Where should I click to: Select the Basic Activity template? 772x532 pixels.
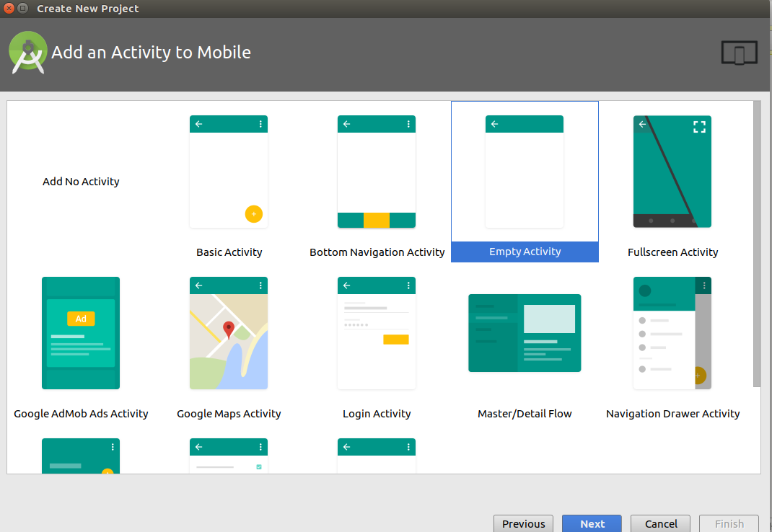click(x=229, y=172)
